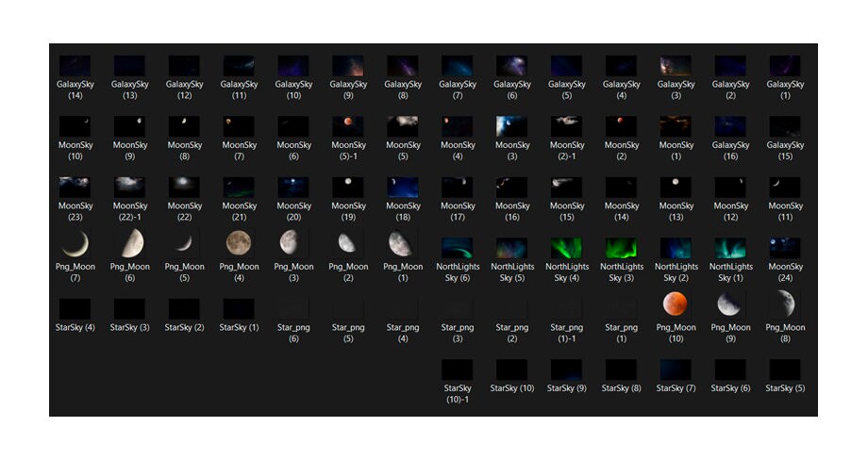Select NorthLights Sky (6) thumbnail

tap(458, 248)
